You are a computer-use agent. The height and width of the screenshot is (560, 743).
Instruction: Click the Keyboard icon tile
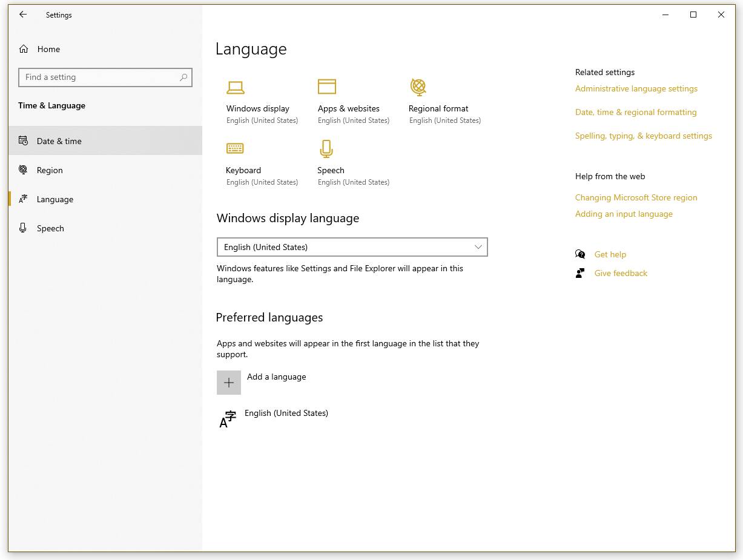[235, 149]
